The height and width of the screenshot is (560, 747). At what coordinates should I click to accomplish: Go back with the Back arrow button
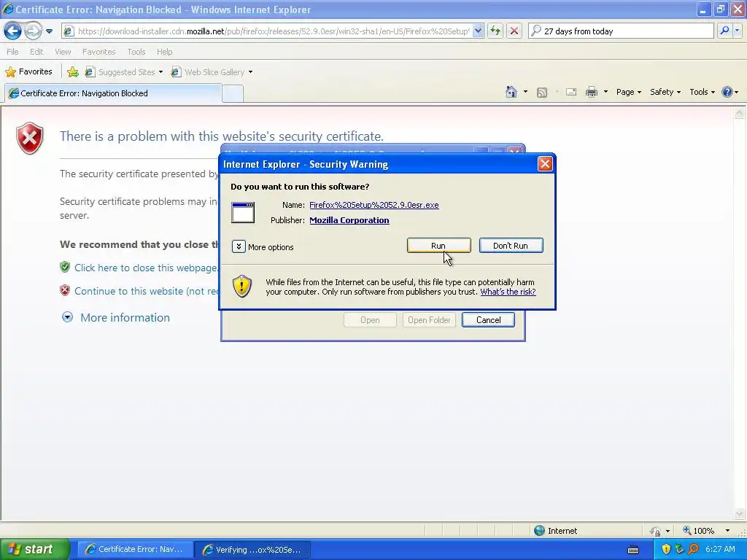(13, 31)
